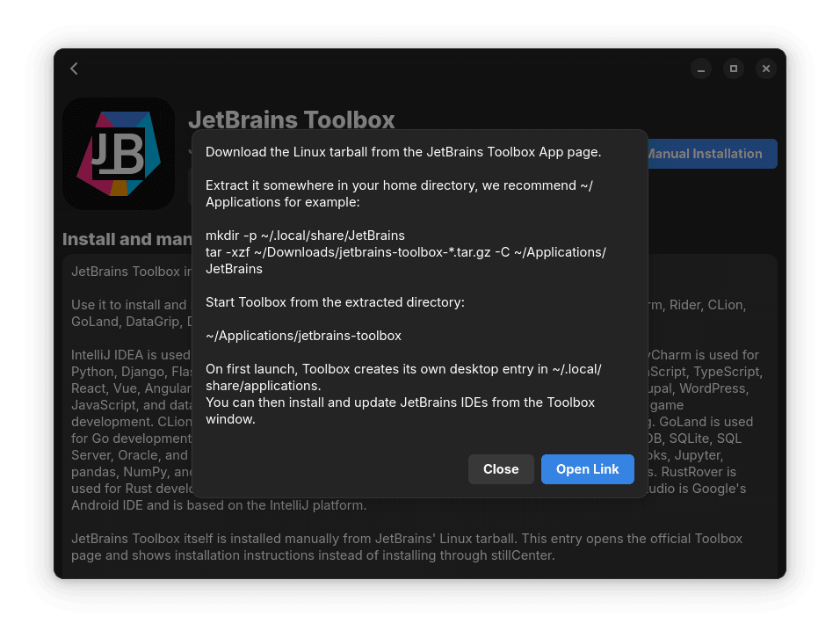This screenshot has width=840, height=638.
Task: Click 'Start Toolbox from the extracted directory' line
Action: click(335, 302)
